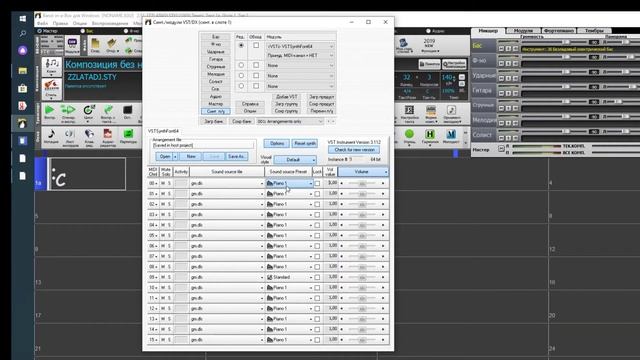Viewport: 640px width, 360px height.
Task: Click the File Explorer icon in taskbar
Action: pos(22,70)
